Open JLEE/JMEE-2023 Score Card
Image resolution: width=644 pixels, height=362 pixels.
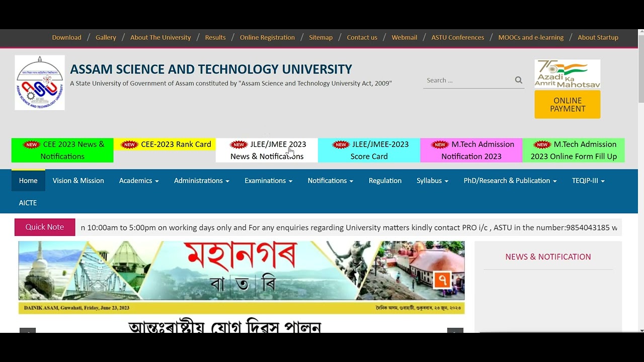(x=369, y=150)
